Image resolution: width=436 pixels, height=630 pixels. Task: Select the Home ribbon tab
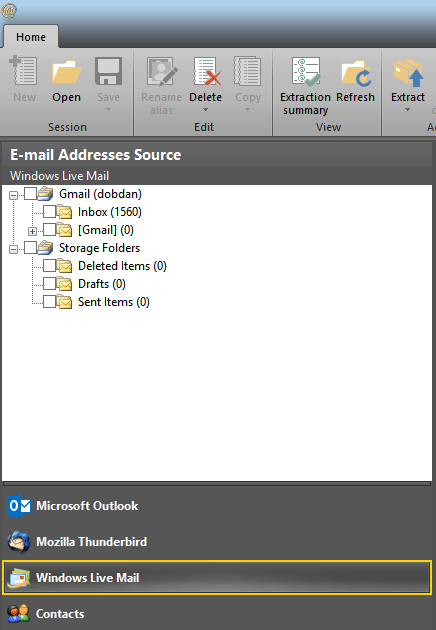click(31, 37)
